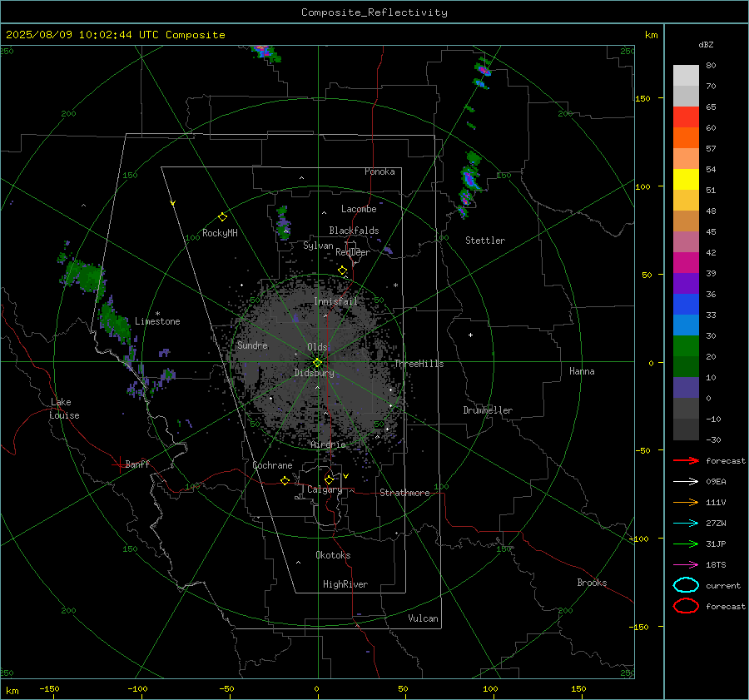Click the white 09EA arrow icon
Screen dimensions: 749x700
click(x=686, y=481)
